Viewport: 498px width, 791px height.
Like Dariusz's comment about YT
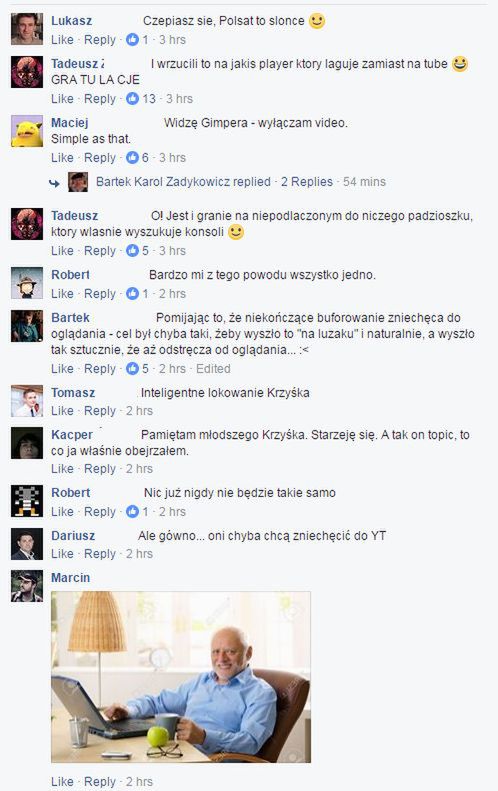point(62,554)
